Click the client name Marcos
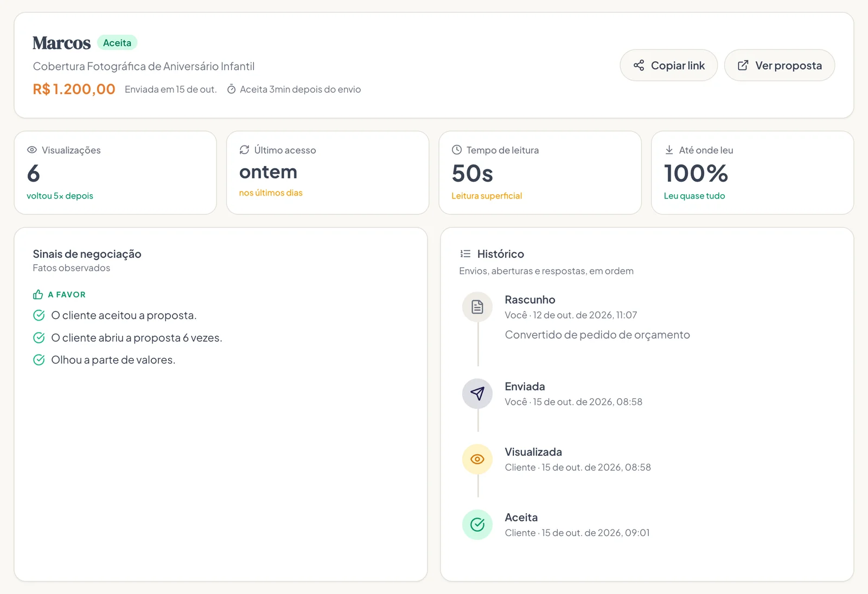Image resolution: width=868 pixels, height=594 pixels. click(x=61, y=43)
